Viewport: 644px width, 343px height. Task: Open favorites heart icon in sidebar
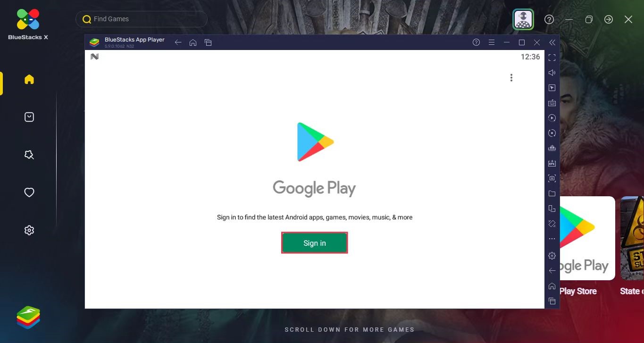[x=29, y=192]
